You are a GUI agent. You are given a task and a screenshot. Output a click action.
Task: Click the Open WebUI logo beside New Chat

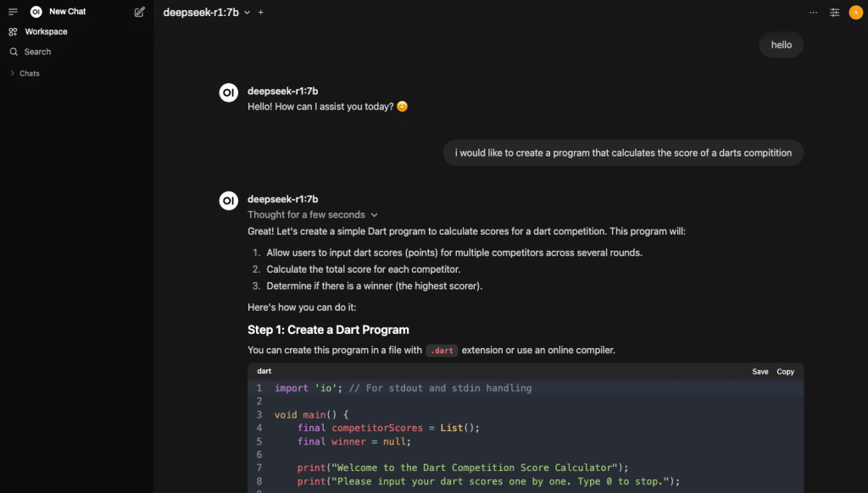click(x=36, y=12)
